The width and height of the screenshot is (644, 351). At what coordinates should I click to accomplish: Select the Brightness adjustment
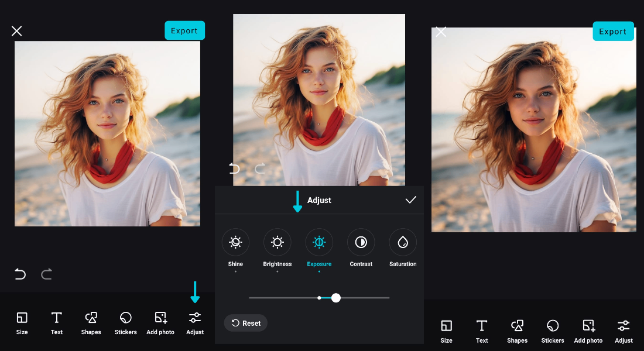(x=278, y=248)
